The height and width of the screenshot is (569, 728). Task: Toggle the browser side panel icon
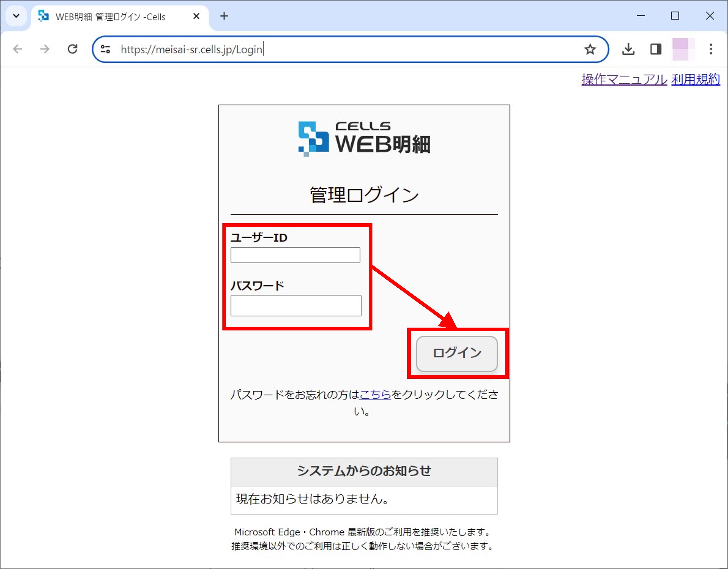pos(656,49)
